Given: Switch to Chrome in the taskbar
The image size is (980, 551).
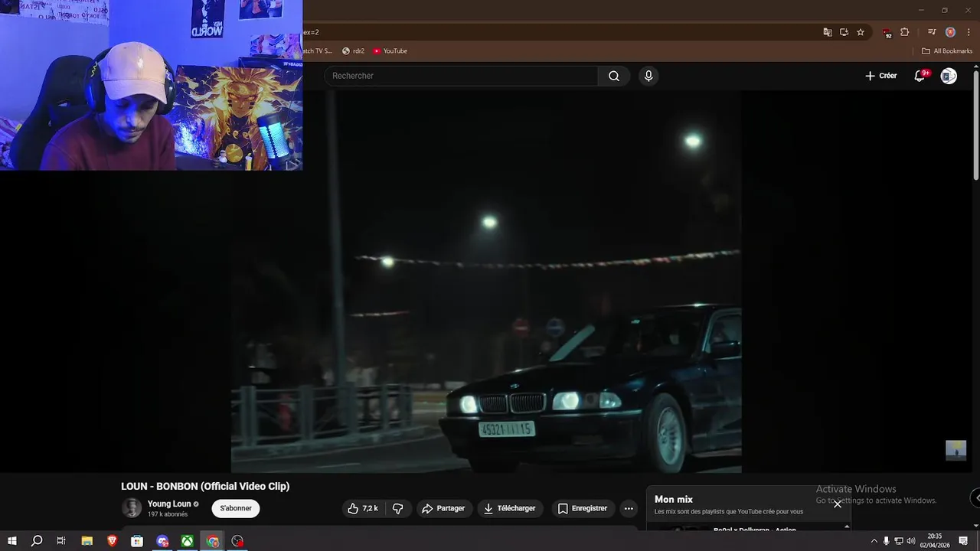Looking at the screenshot, I should (213, 541).
